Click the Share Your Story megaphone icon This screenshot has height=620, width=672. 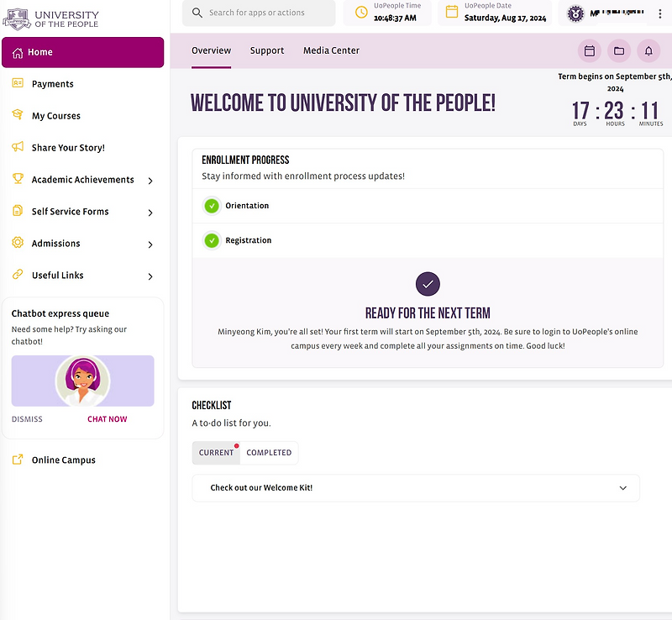pos(18,147)
